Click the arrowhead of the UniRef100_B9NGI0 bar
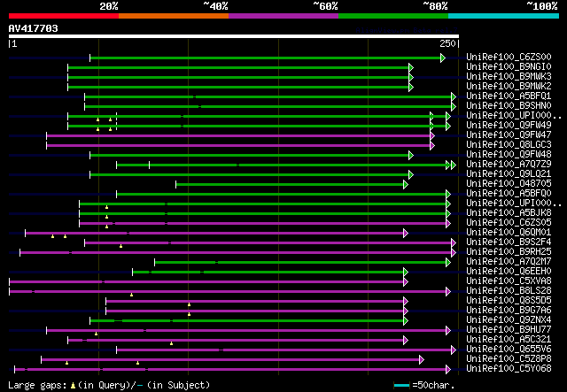Image resolution: width=567 pixels, height=392 pixels. pos(410,67)
